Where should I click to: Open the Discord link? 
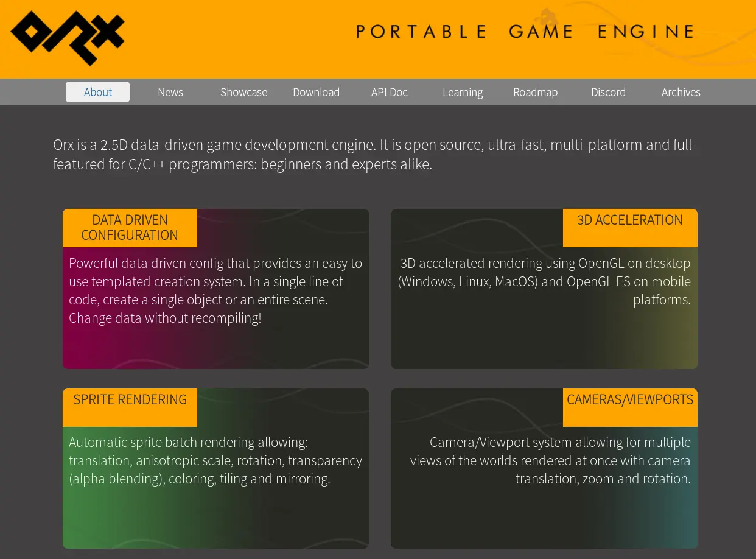click(608, 92)
